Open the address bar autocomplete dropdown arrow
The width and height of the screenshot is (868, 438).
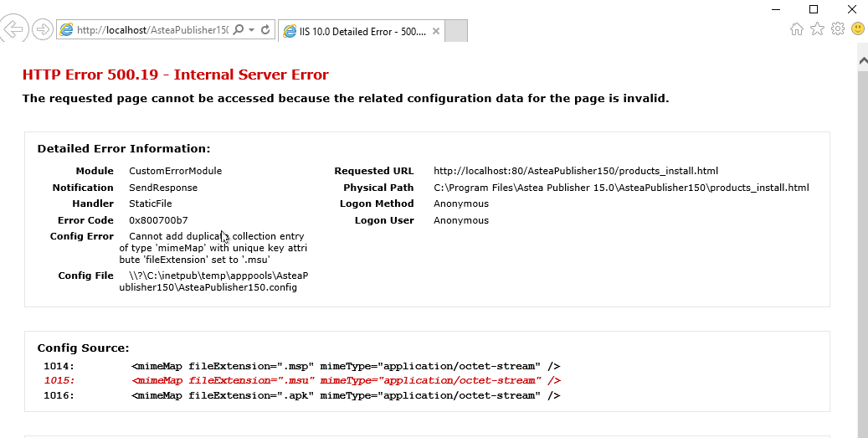pyautogui.click(x=251, y=30)
